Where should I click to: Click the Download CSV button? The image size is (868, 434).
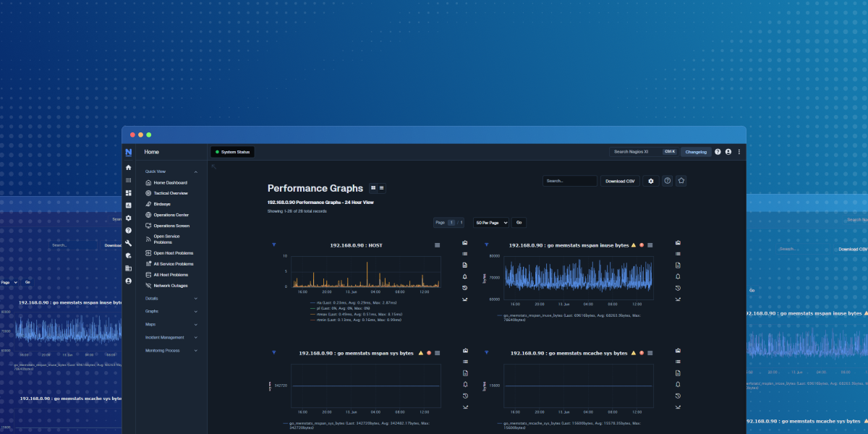[x=619, y=181]
